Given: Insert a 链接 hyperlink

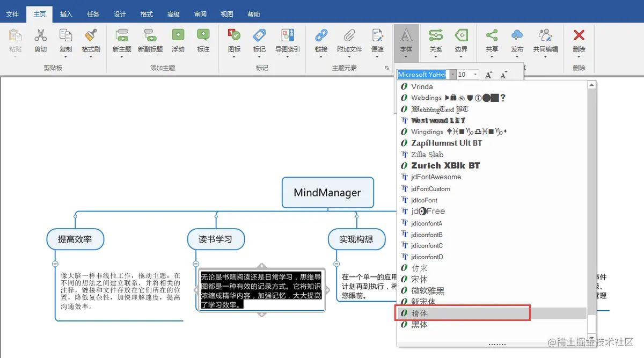Looking at the screenshot, I should coord(321,35).
